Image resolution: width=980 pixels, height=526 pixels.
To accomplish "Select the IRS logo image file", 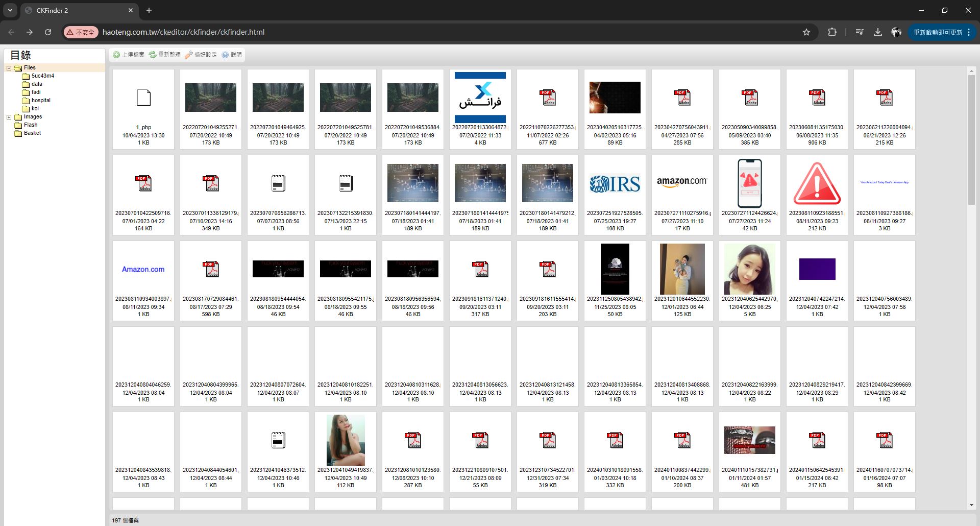I will tap(615, 183).
